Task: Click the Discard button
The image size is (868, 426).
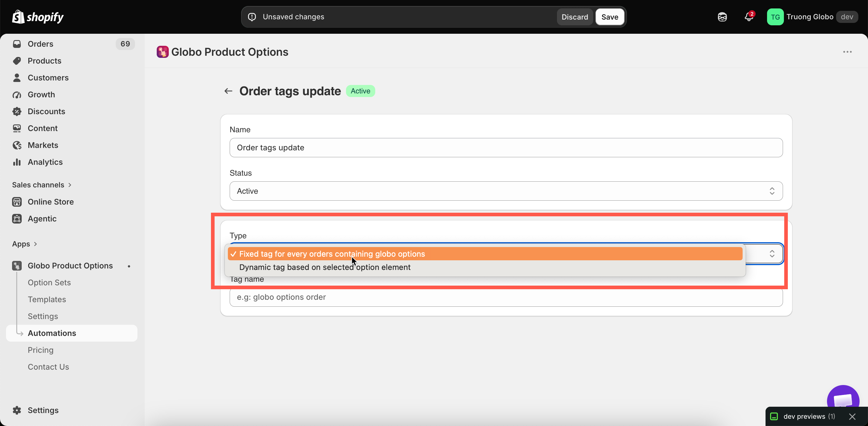Action: 574,17
